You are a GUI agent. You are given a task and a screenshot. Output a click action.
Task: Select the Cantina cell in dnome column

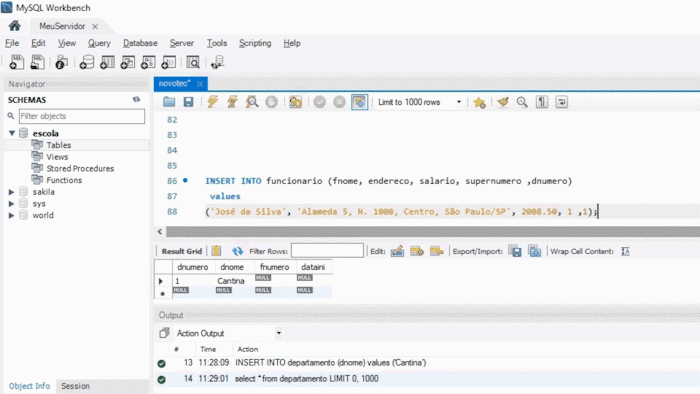click(x=231, y=281)
